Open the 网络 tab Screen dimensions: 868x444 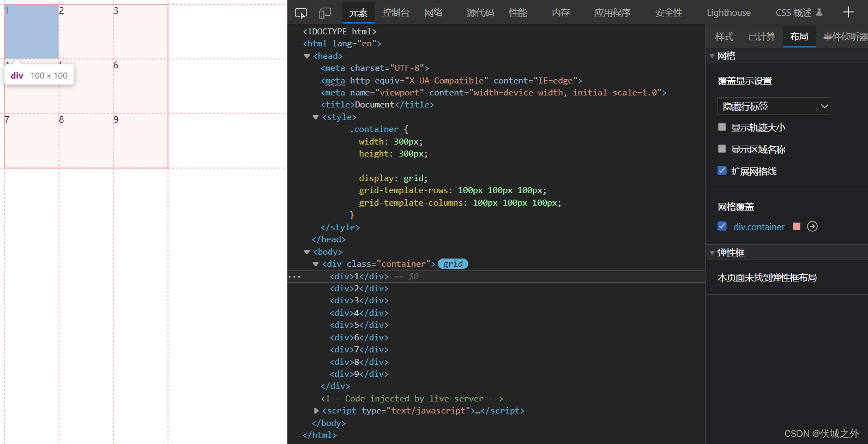(x=433, y=13)
